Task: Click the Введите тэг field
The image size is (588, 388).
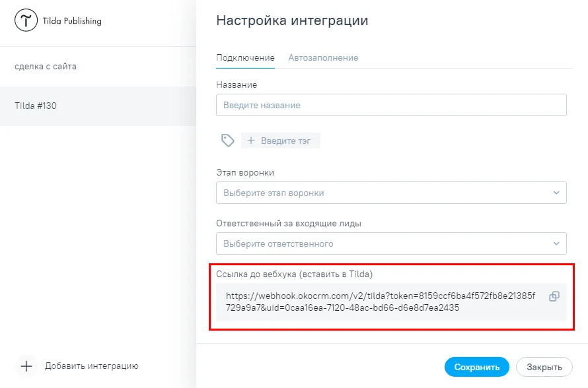Action: [x=281, y=141]
